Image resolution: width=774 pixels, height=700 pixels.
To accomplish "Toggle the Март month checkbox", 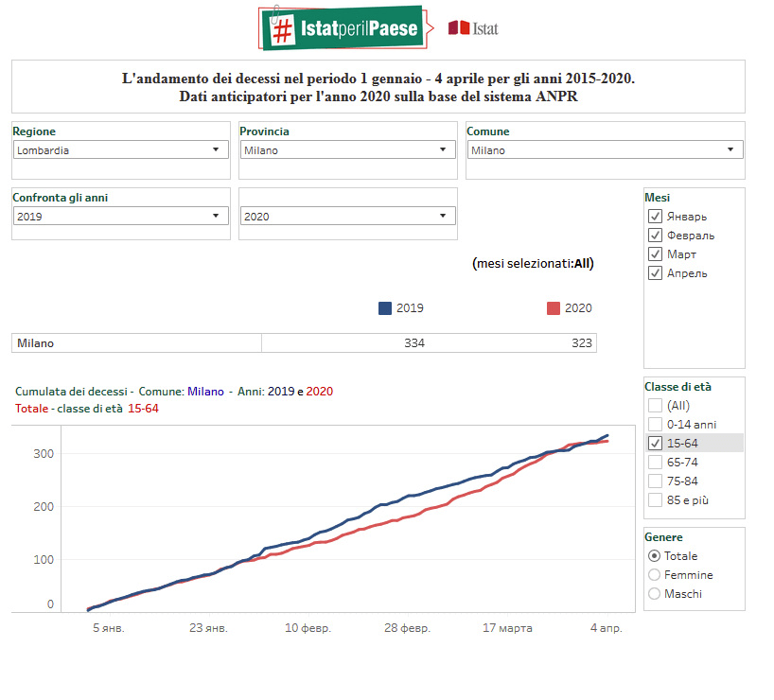I will pyautogui.click(x=655, y=254).
